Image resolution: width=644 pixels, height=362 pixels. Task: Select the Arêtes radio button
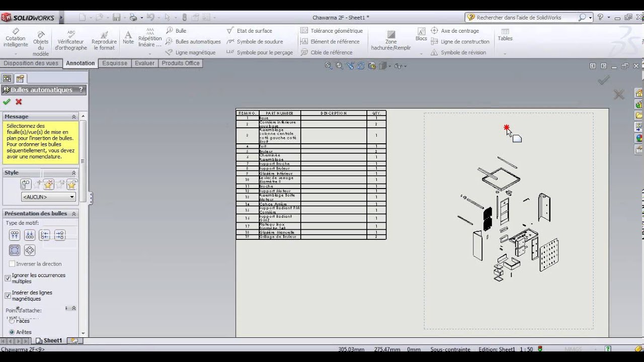(x=12, y=332)
